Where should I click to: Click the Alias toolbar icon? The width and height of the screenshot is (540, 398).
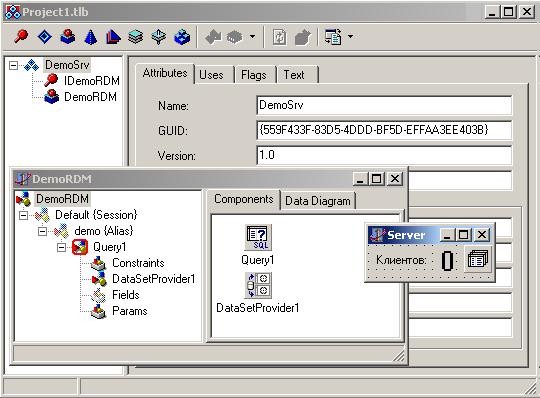(113, 36)
